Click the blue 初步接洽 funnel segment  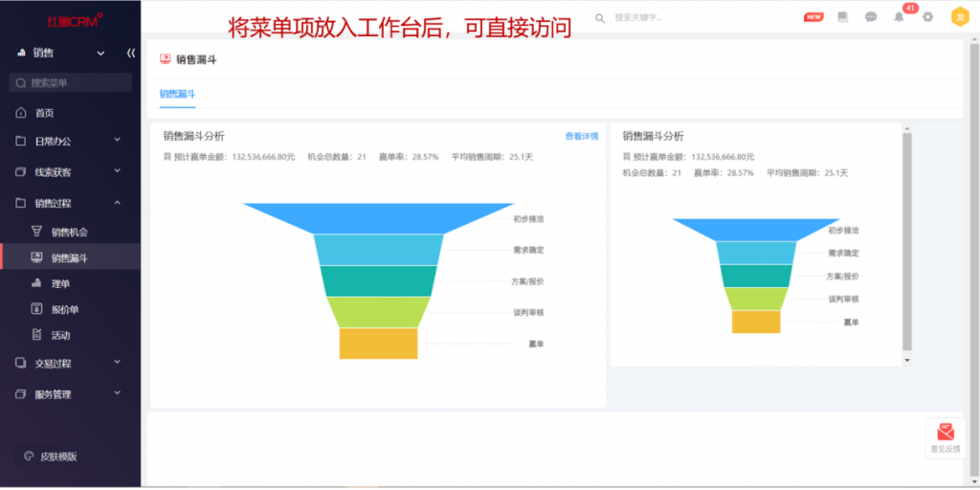point(378,217)
